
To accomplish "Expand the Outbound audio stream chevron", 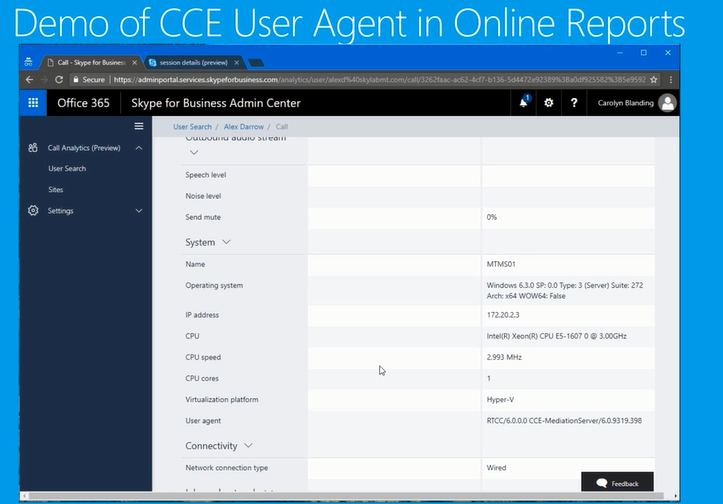I will pyautogui.click(x=194, y=152).
